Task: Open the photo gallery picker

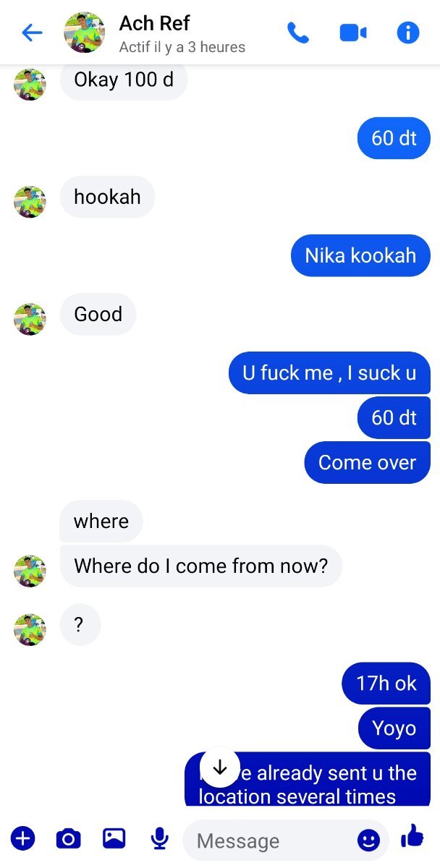Action: coord(114,838)
